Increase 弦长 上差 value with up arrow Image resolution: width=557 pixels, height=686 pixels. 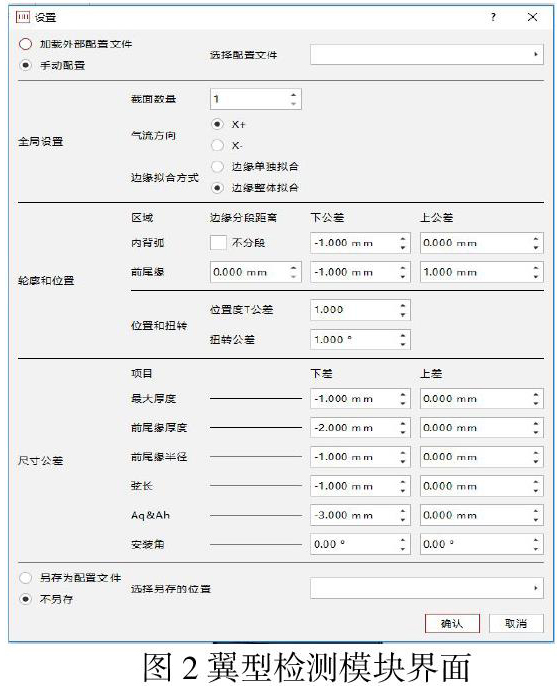pos(536,482)
